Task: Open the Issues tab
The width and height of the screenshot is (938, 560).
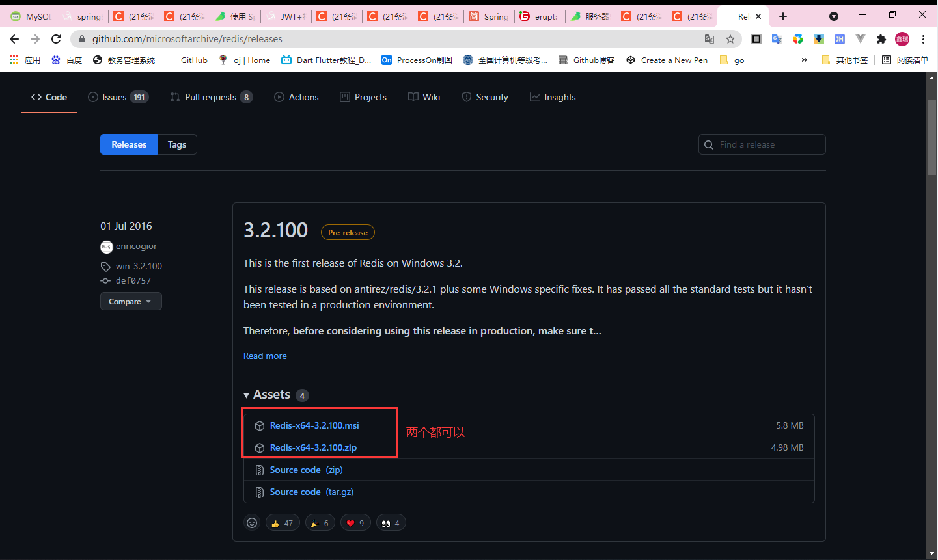Action: tap(118, 97)
